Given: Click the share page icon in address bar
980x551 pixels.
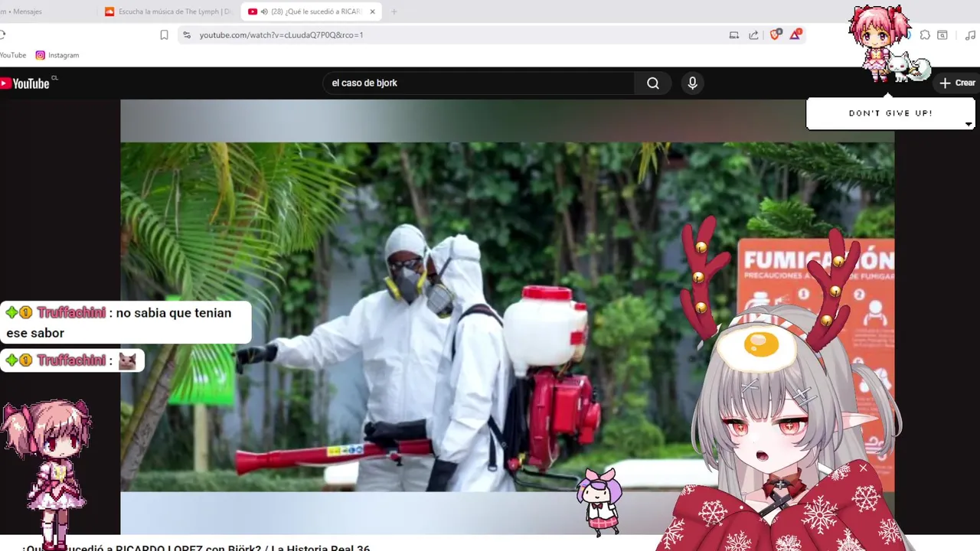Looking at the screenshot, I should click(753, 35).
